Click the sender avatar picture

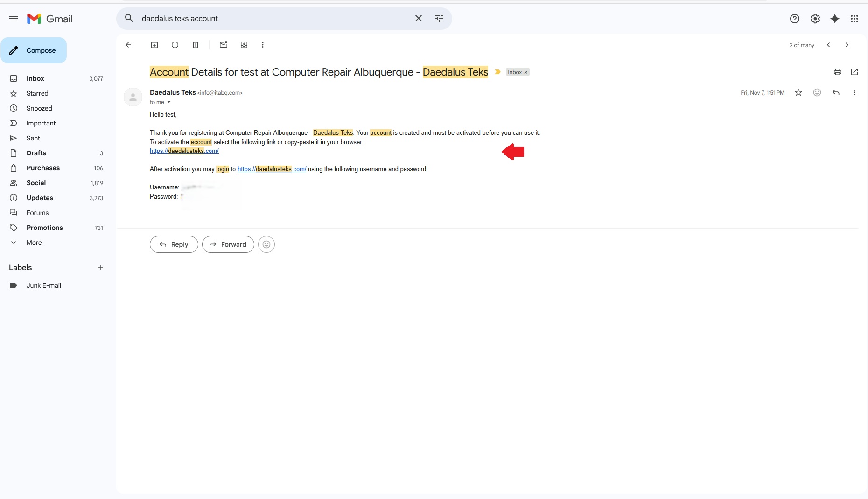coord(133,97)
